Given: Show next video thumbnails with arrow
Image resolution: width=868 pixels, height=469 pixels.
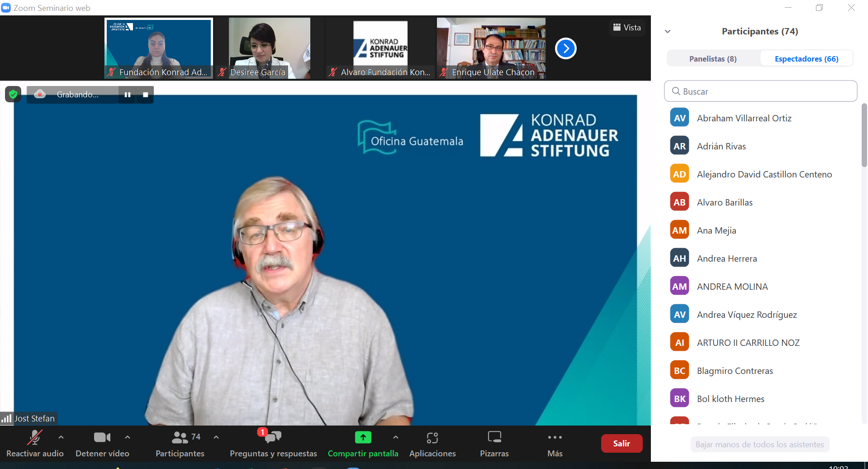Looking at the screenshot, I should (565, 48).
